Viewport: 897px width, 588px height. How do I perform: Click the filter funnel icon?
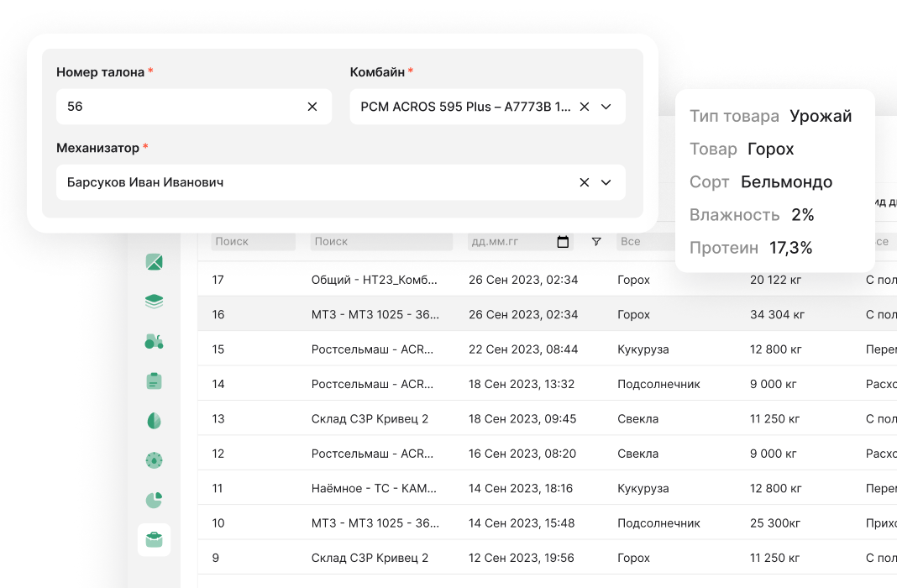pyautogui.click(x=596, y=242)
